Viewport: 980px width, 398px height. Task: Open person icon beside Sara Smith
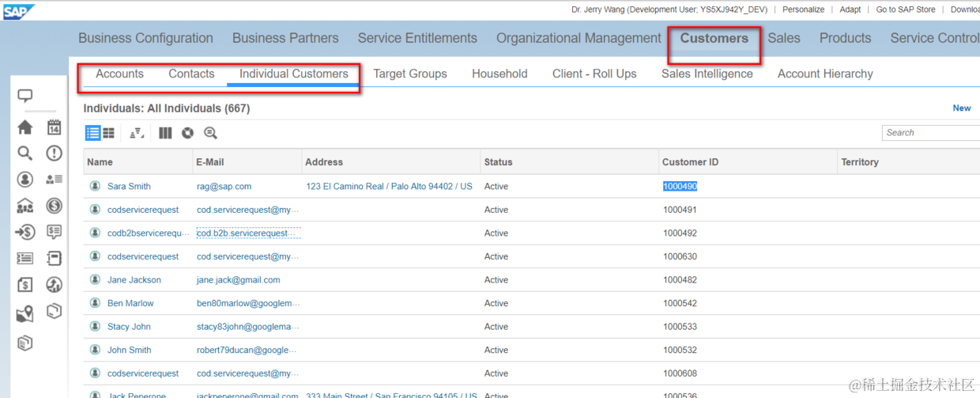[x=96, y=186]
